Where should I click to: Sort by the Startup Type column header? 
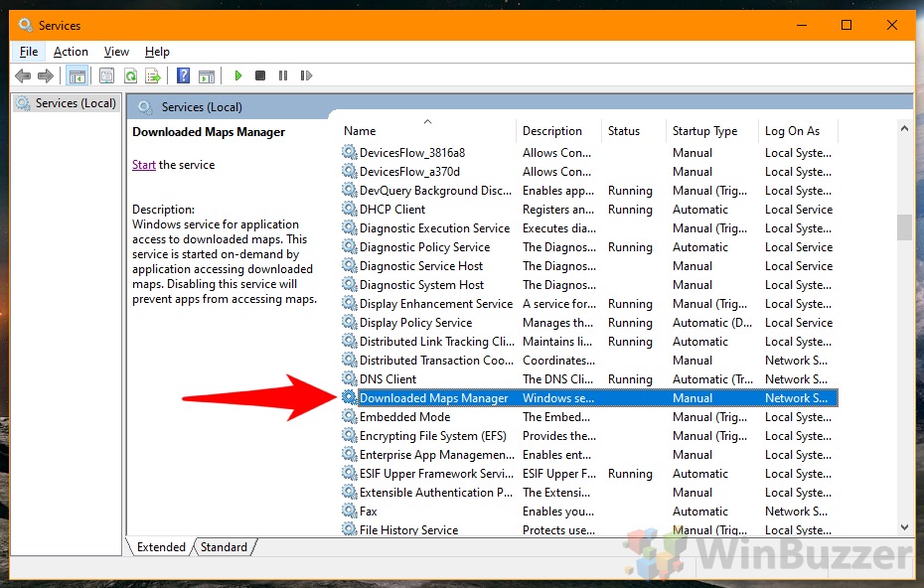[712, 131]
